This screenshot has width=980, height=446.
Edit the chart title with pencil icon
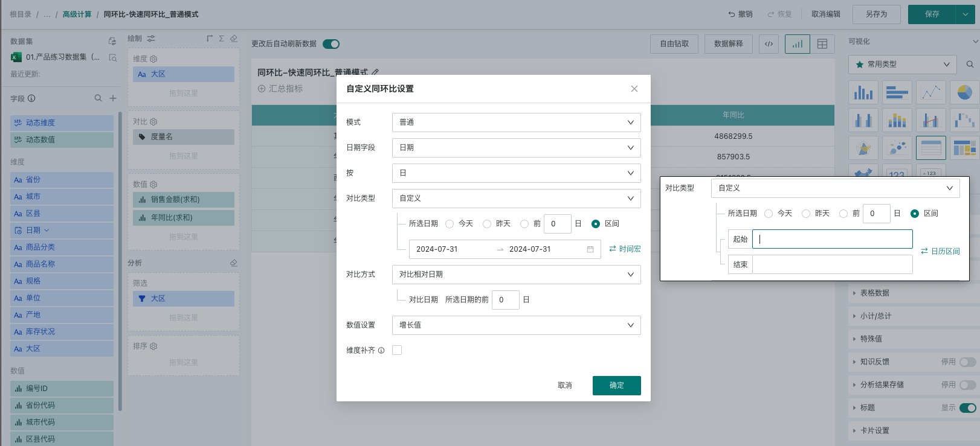375,72
